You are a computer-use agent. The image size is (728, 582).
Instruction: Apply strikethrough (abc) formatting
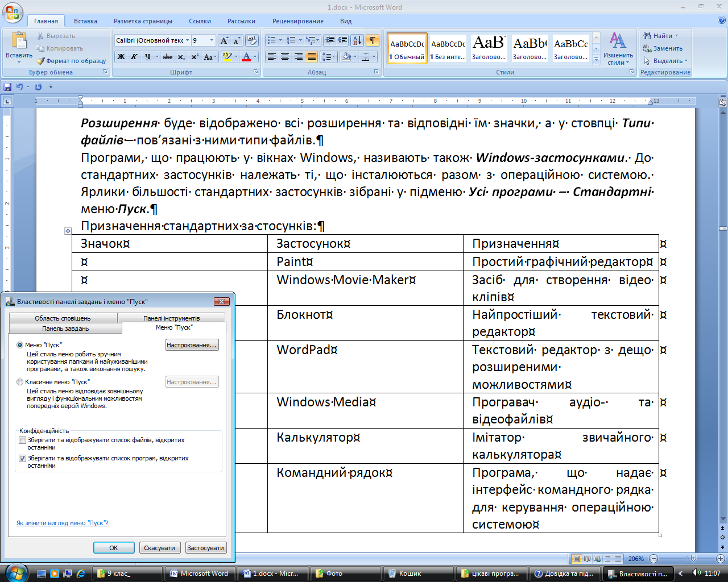coord(168,57)
